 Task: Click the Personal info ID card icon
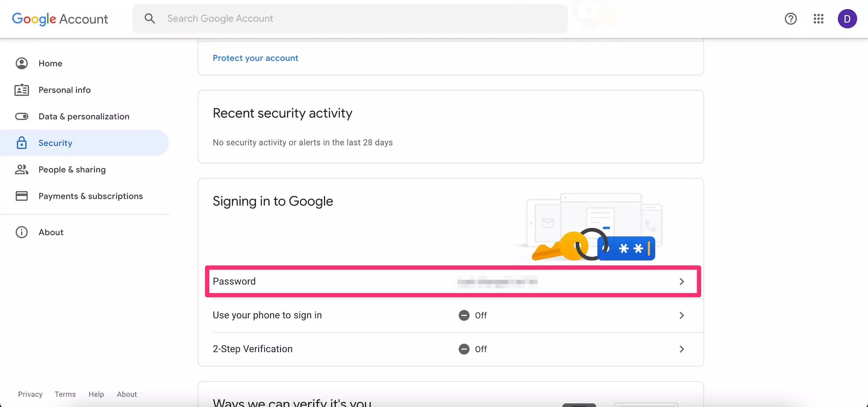tap(22, 90)
